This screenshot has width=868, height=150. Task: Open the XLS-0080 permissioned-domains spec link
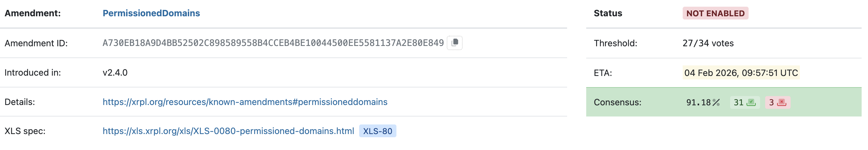[x=228, y=131]
